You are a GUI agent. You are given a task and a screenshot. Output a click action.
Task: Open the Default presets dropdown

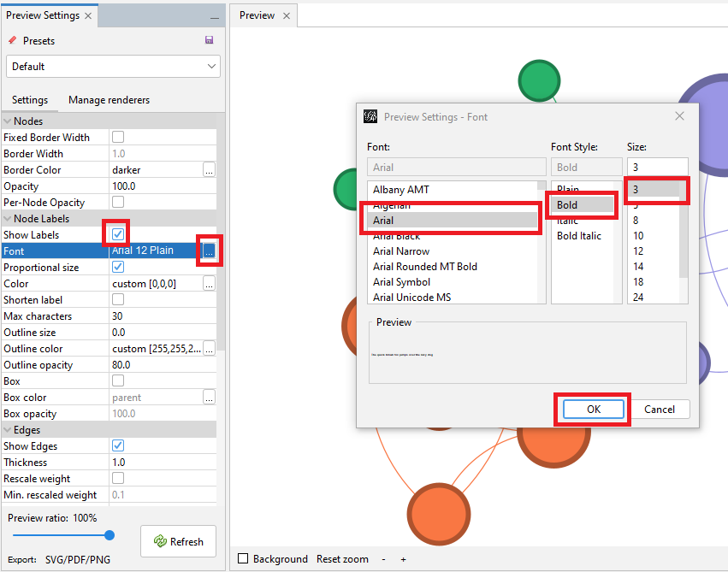click(113, 66)
